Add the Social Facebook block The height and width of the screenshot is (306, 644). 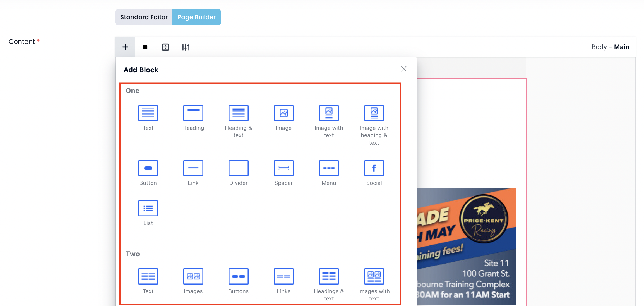click(x=374, y=168)
